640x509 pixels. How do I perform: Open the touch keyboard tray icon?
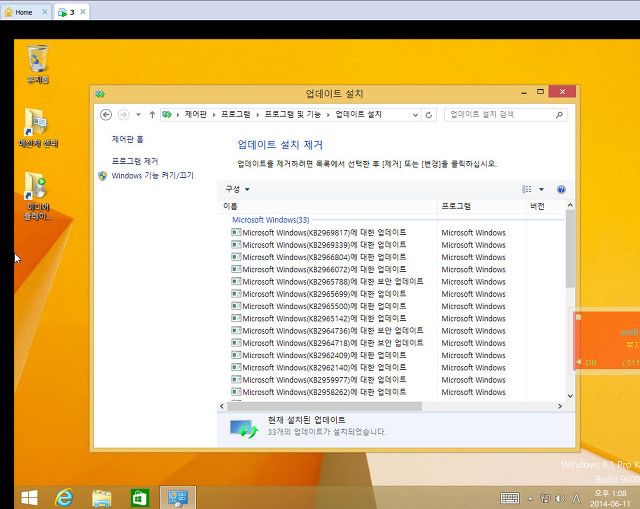tap(510, 498)
